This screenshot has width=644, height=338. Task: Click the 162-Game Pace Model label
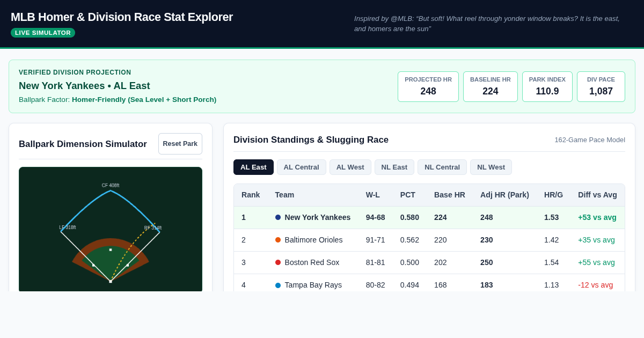click(590, 140)
